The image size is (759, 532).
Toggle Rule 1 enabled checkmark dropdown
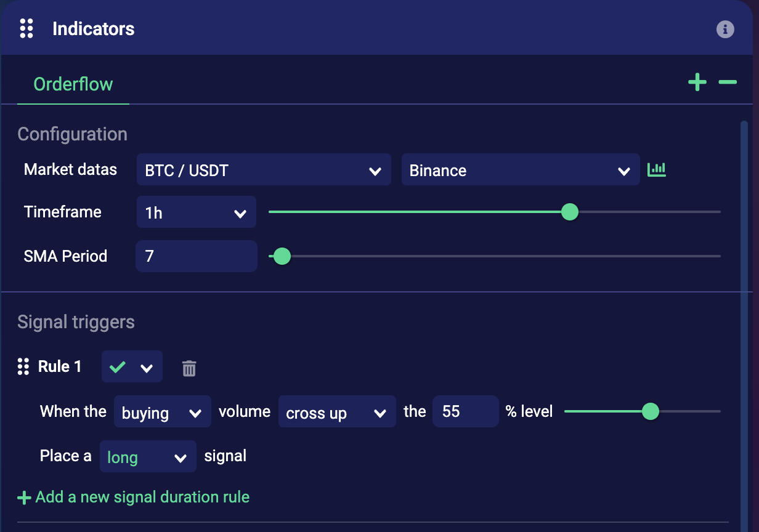pos(132,367)
